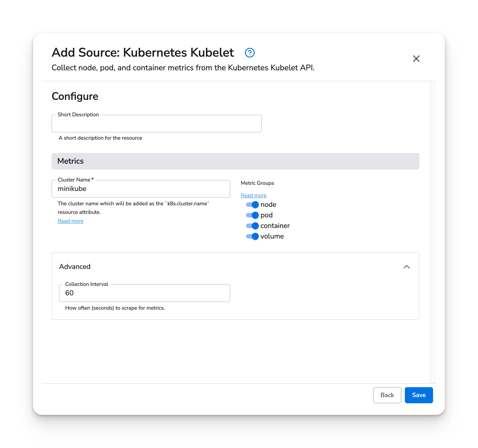This screenshot has width=478, height=448.
Task: Turn off the container metric group
Action: point(252,226)
